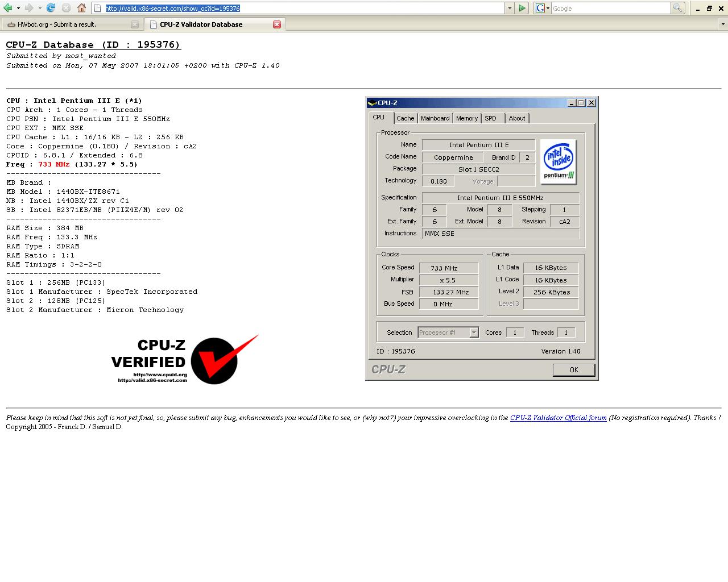
Task: Go to the Home page icon
Action: tap(81, 8)
